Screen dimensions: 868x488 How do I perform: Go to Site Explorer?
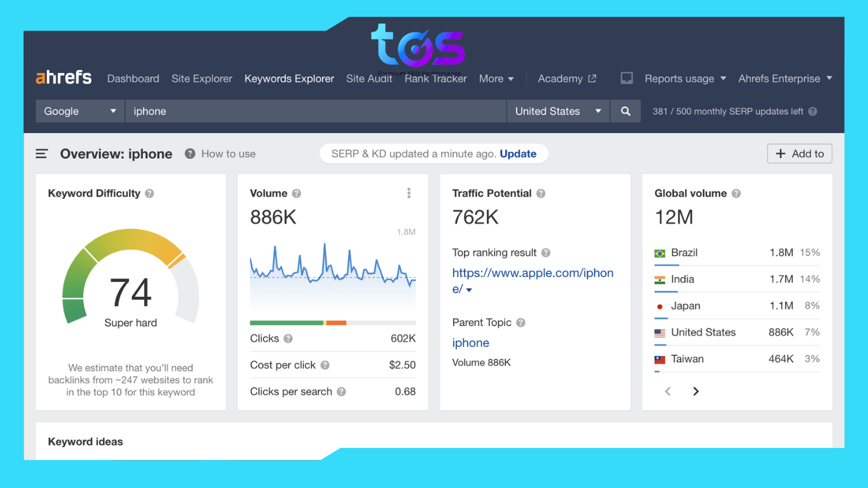(x=201, y=79)
